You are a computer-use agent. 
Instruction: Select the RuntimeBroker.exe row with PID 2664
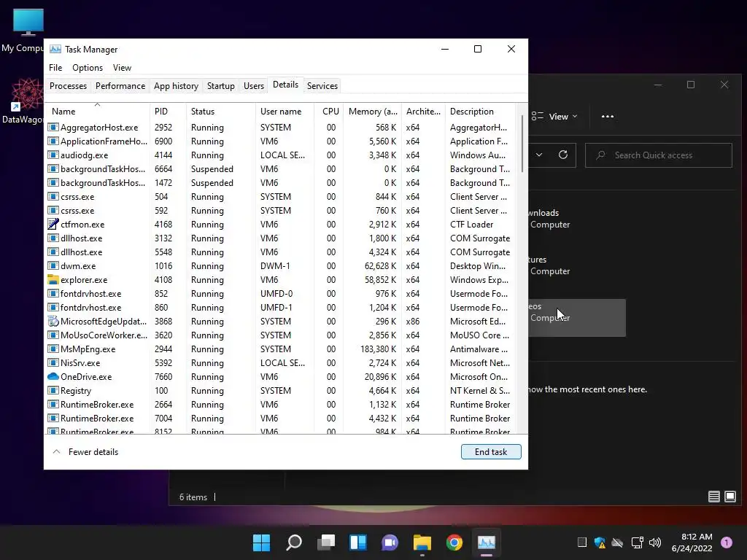[x=281, y=404]
